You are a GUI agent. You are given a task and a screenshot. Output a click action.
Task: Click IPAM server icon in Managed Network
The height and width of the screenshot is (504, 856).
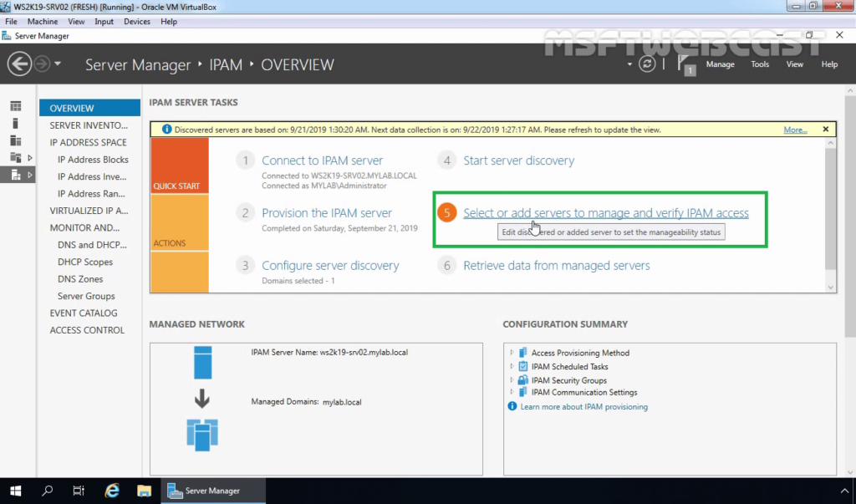202,363
